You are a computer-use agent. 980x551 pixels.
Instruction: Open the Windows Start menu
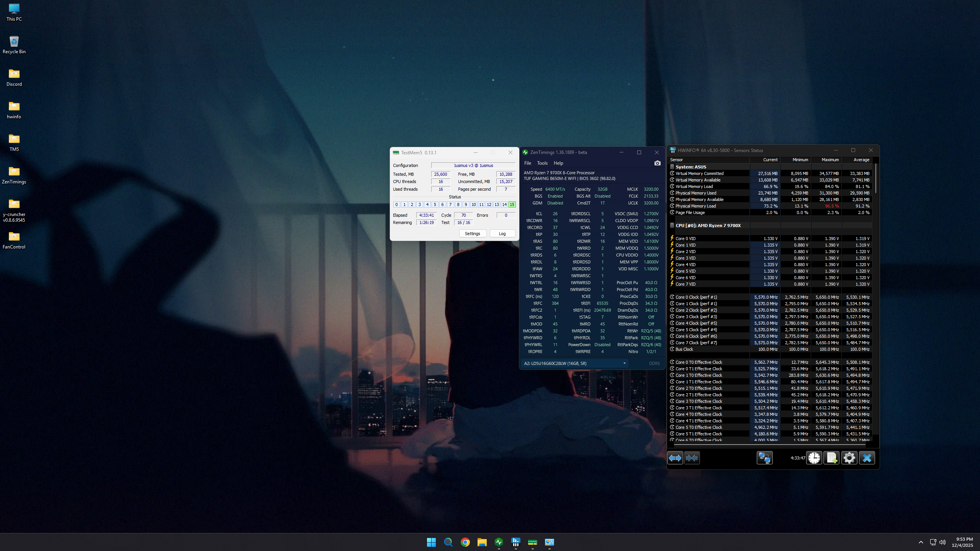[431, 542]
